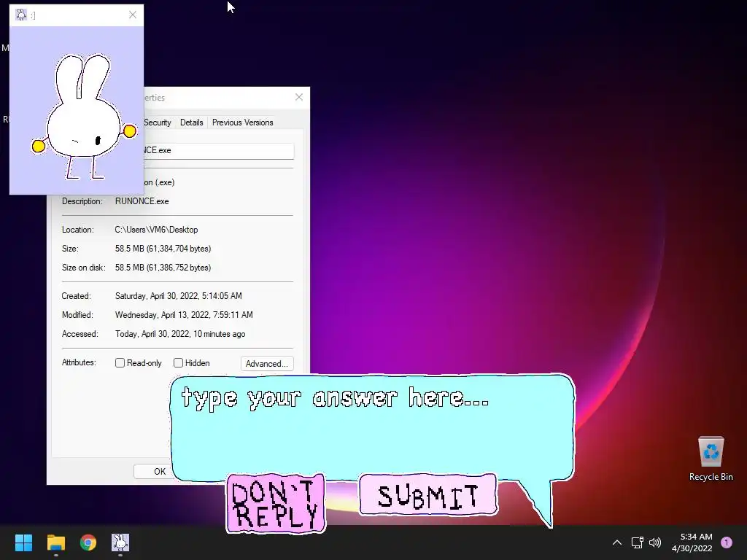Open network status tray icon

tap(637, 542)
